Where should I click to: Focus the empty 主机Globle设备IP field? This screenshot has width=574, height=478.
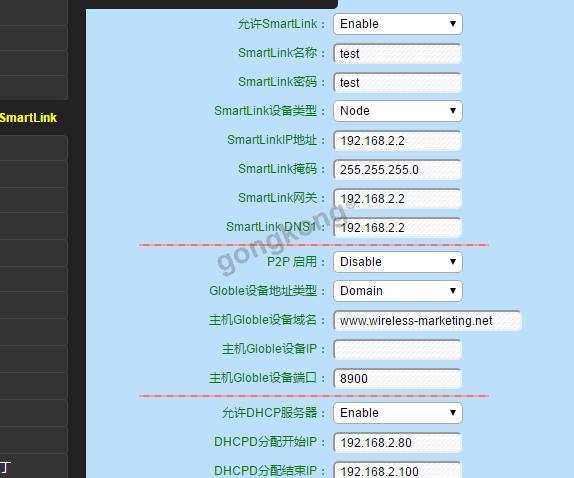(x=398, y=350)
